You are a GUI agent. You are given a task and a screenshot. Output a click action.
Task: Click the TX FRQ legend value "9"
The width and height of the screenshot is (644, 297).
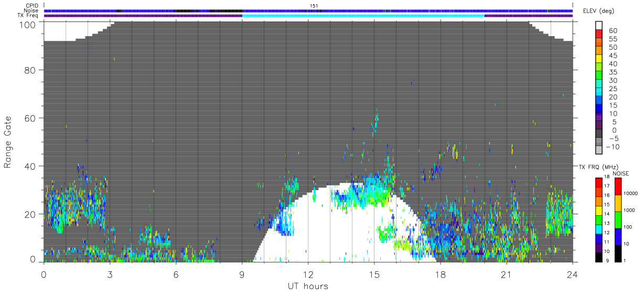(x=607, y=260)
